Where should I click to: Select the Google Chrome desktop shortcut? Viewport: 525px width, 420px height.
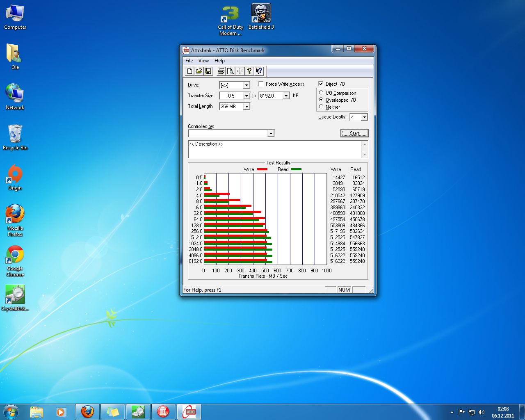pos(15,261)
